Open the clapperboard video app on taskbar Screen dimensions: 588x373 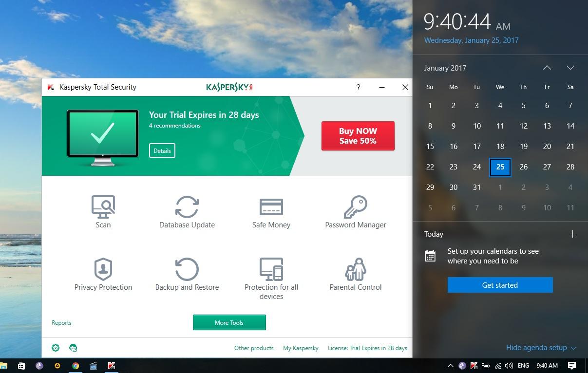coord(94,366)
